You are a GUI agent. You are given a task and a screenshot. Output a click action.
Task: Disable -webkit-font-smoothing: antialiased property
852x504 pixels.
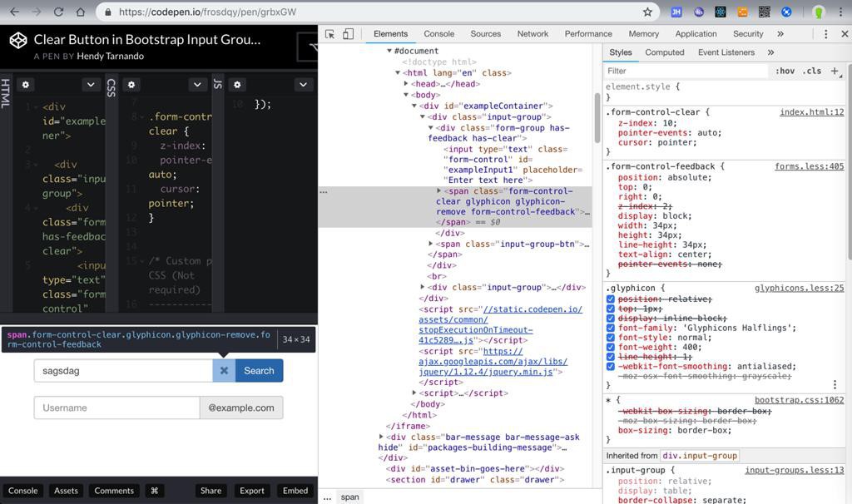point(610,367)
